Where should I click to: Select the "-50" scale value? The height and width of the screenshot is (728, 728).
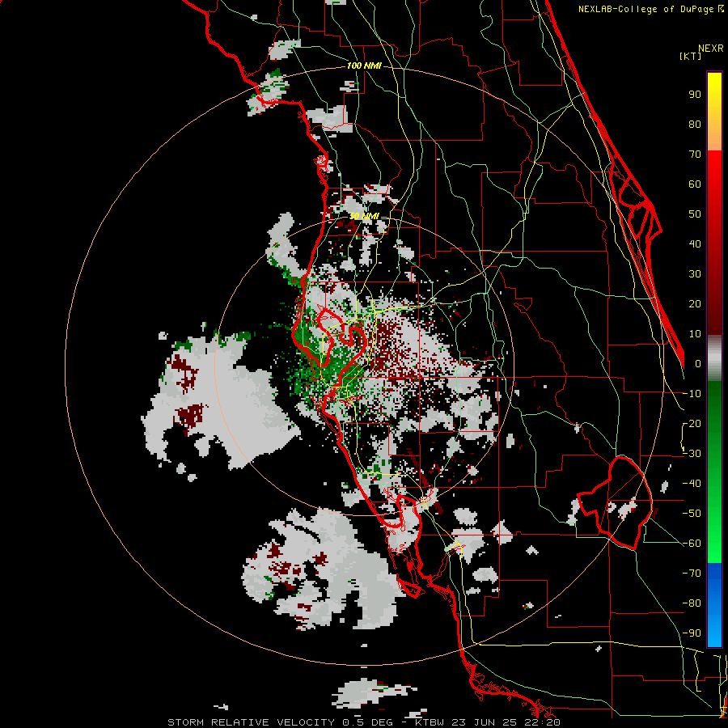(x=692, y=514)
